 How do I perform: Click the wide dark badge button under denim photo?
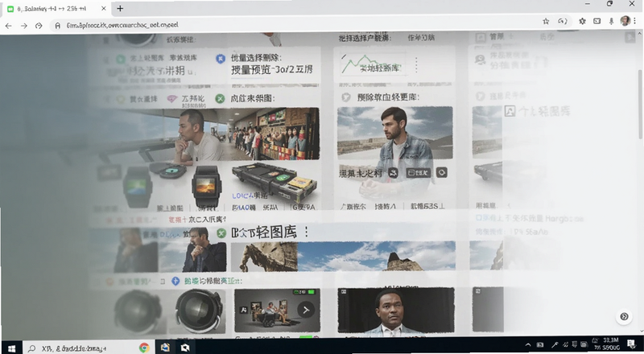418,173
